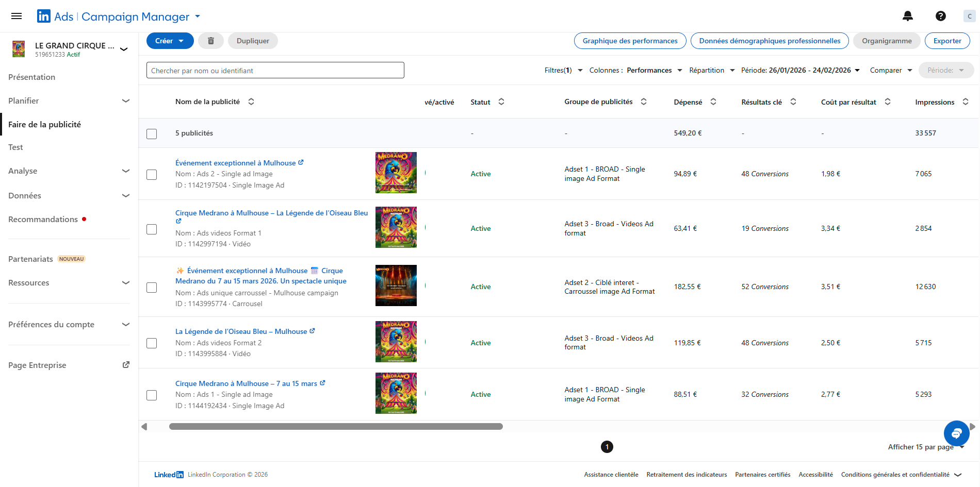Select all 5 publicités checkbox
Screen dimensions: 980x487
click(152, 134)
